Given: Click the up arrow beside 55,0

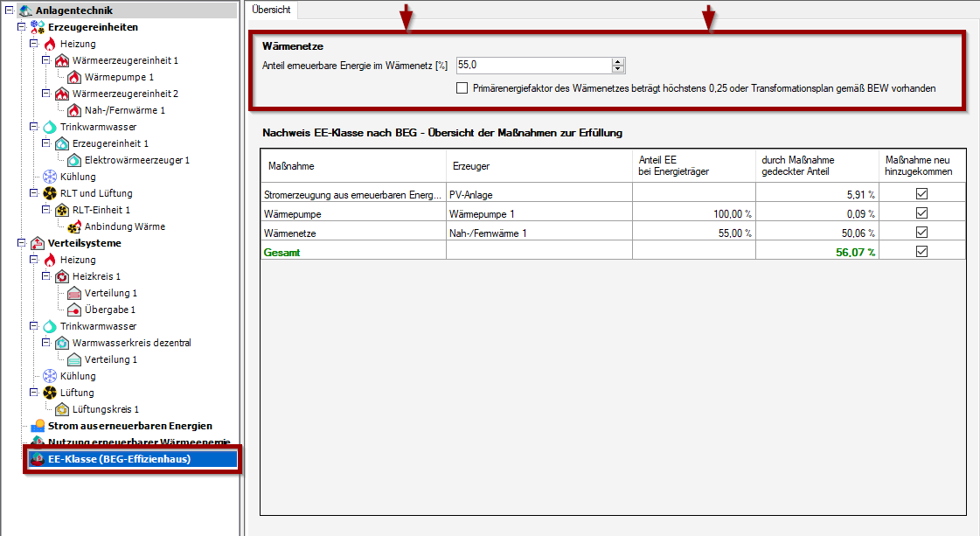Looking at the screenshot, I should 618,60.
